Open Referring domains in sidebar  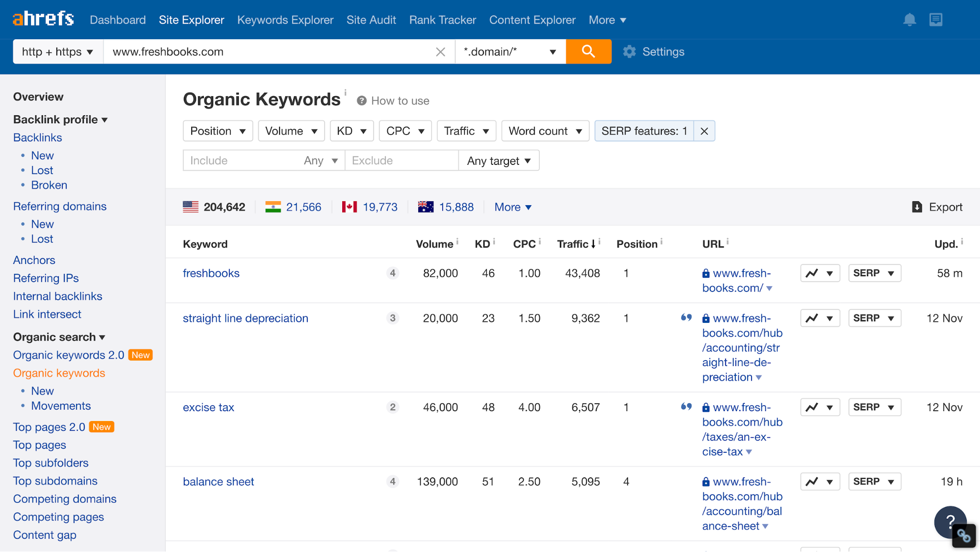tap(60, 206)
